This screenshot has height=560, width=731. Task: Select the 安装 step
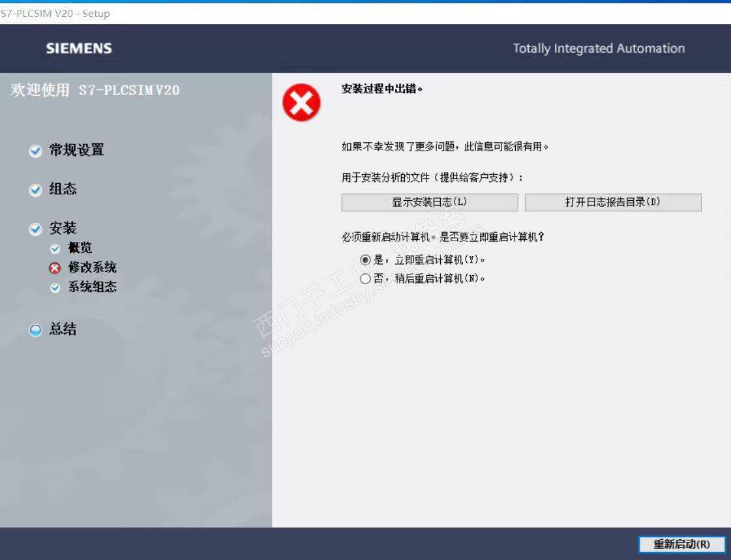[x=63, y=228]
